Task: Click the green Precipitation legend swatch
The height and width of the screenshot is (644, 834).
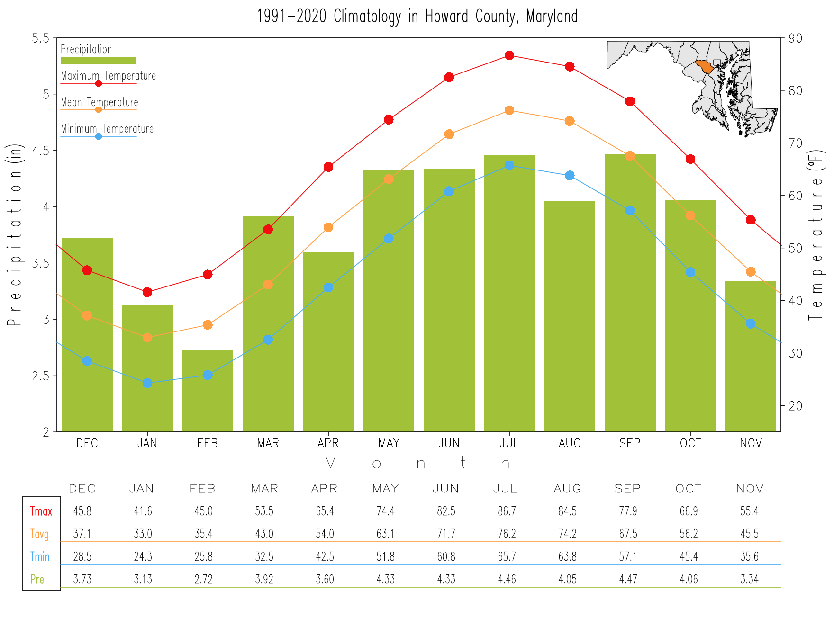Action: [99, 61]
